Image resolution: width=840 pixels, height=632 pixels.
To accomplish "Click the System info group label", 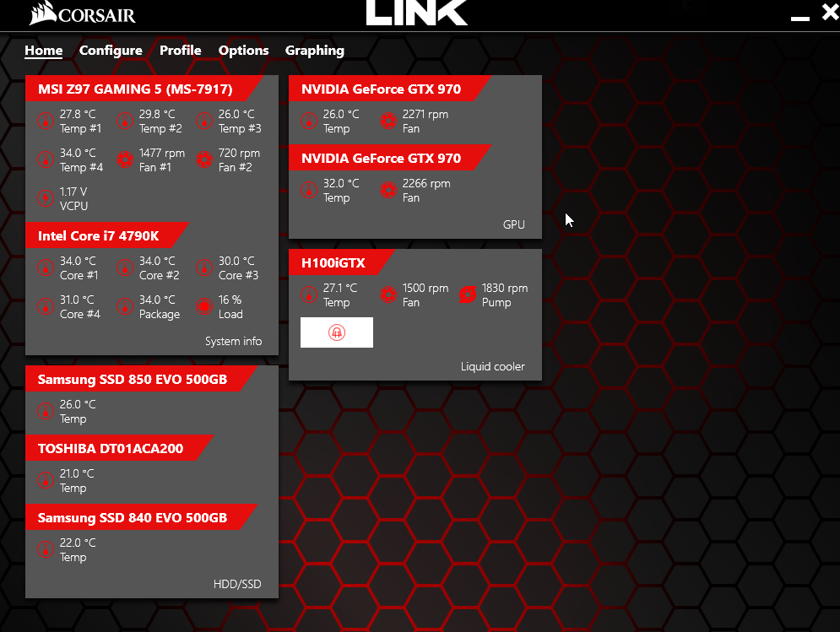I will tap(234, 341).
